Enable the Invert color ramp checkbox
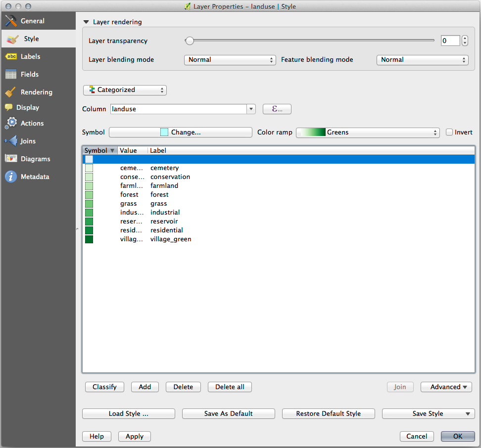The height and width of the screenshot is (448, 481). click(x=449, y=132)
